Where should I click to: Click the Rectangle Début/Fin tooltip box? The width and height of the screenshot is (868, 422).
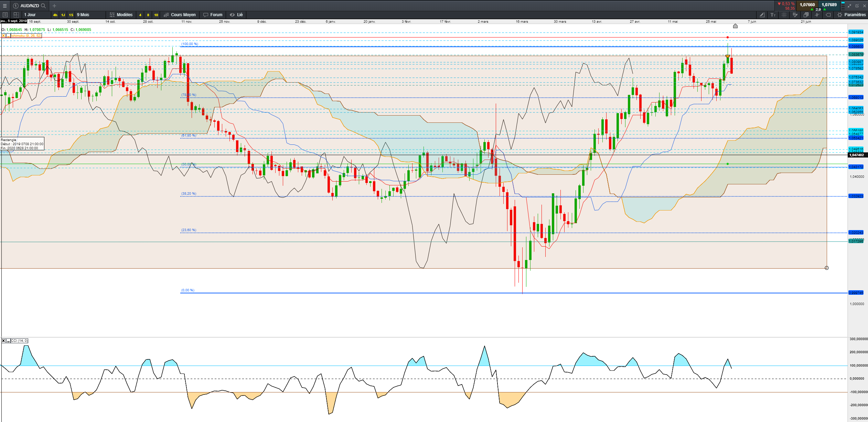pos(22,144)
